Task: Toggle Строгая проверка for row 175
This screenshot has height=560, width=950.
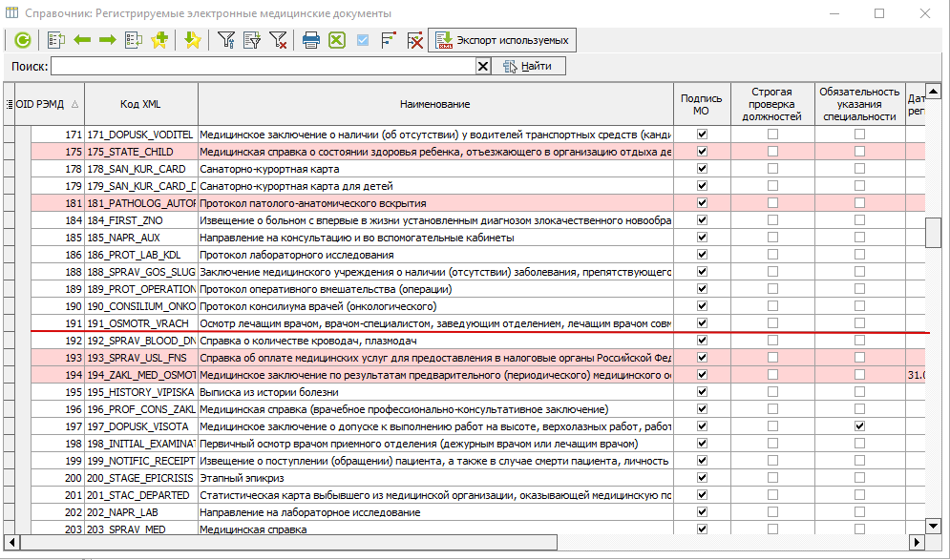Action: click(x=772, y=152)
